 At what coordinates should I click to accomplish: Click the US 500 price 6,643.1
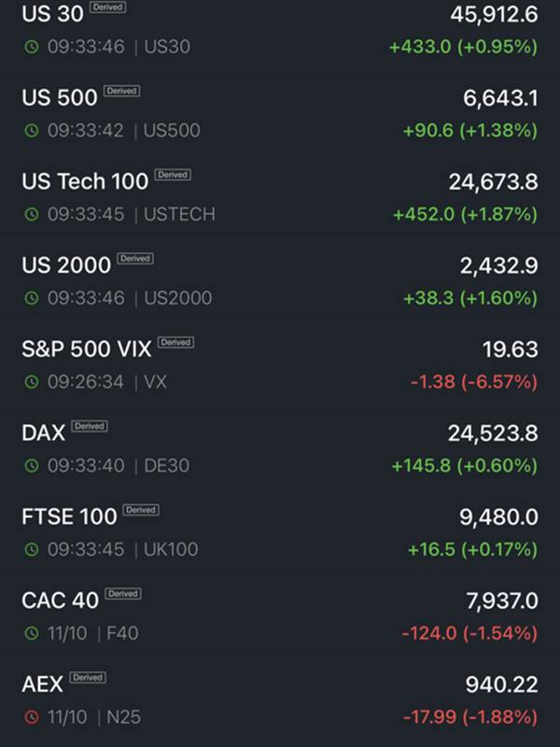pos(500,98)
